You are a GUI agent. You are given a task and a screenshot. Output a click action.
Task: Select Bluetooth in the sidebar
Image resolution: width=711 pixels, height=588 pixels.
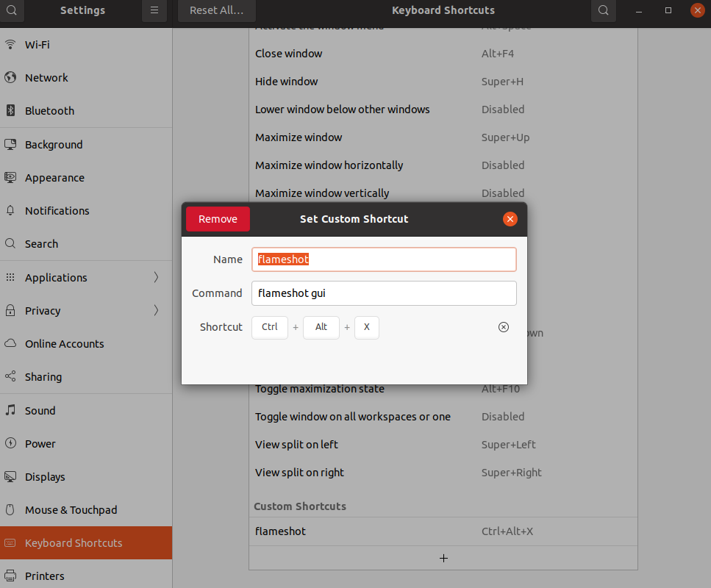86,111
